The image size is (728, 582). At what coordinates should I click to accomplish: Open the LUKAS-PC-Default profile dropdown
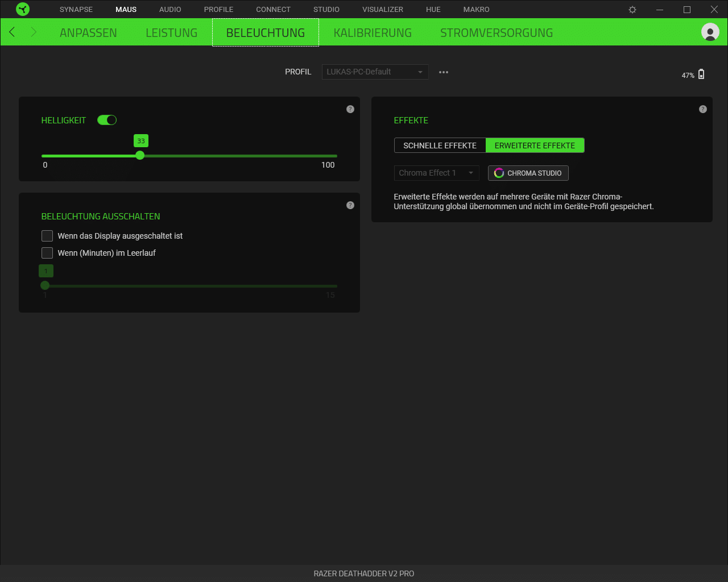tap(375, 72)
